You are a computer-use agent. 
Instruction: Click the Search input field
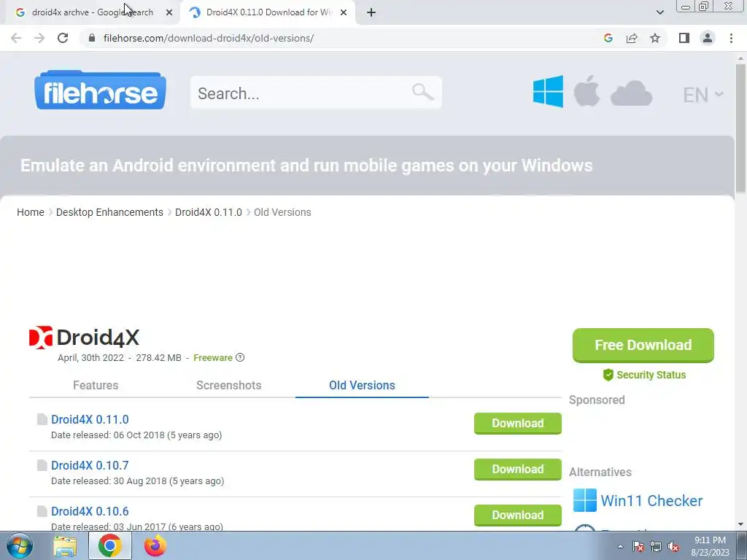[316, 93]
